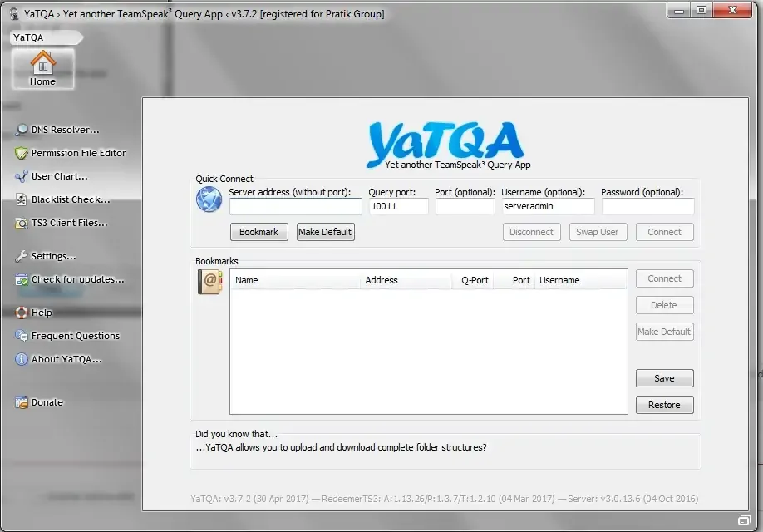Focus the Server address input field

point(296,206)
